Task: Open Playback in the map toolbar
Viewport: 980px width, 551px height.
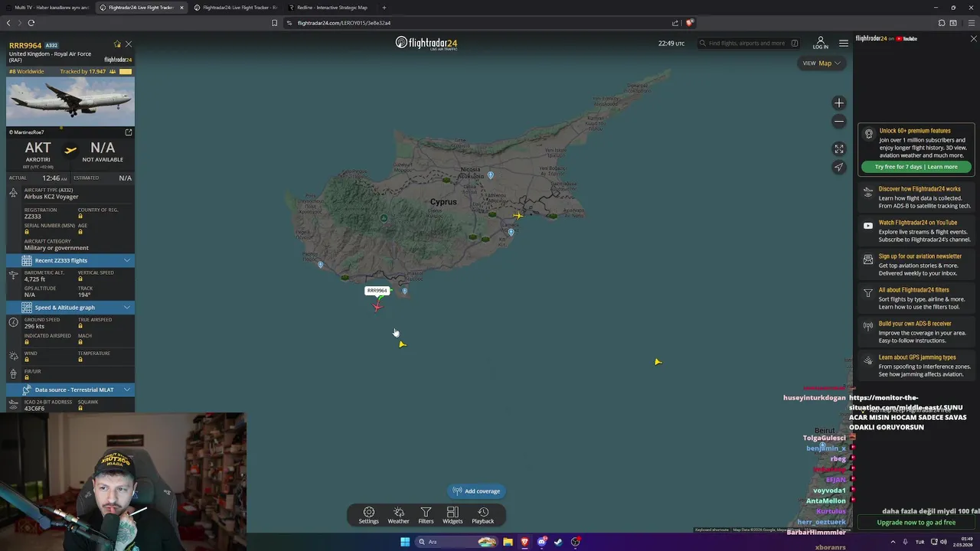Action: point(482,515)
